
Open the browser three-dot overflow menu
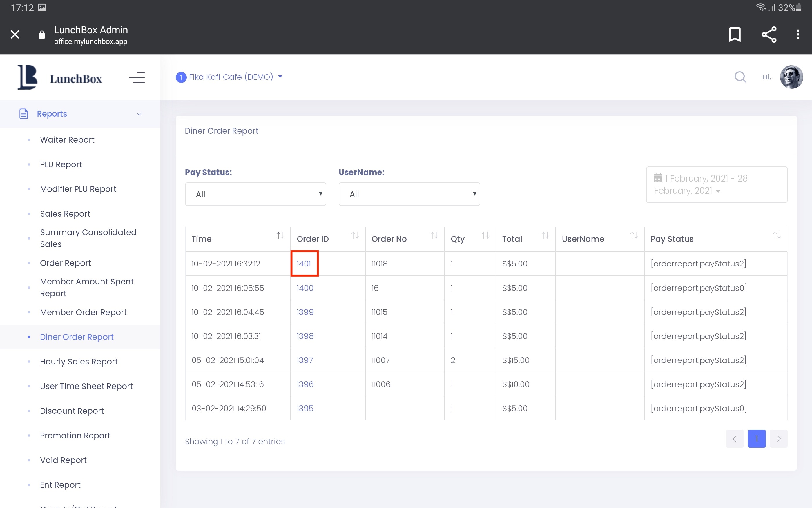click(x=797, y=34)
